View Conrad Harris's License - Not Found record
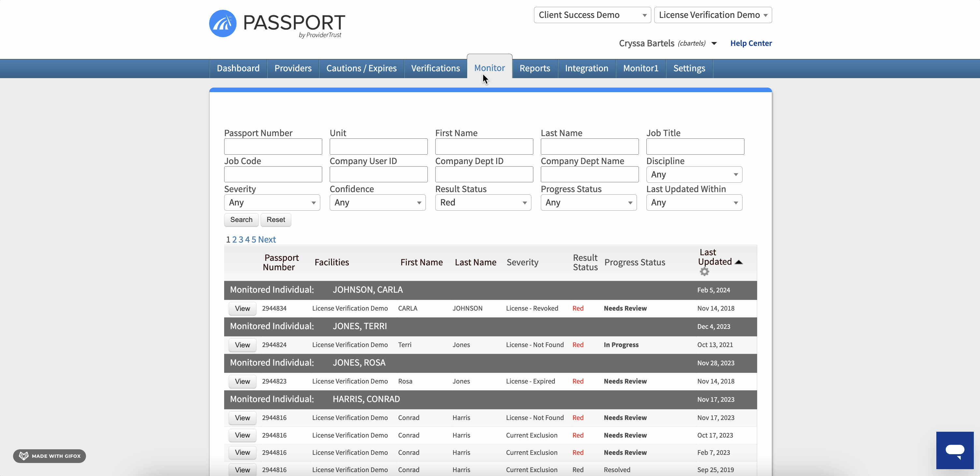 pos(242,418)
